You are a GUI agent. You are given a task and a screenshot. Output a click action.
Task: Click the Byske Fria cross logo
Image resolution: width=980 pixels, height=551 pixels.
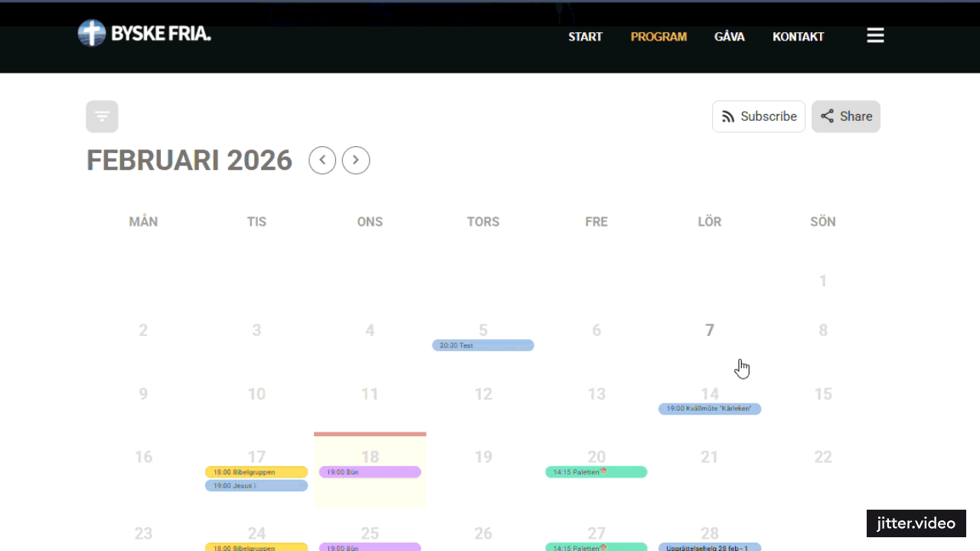(x=92, y=34)
